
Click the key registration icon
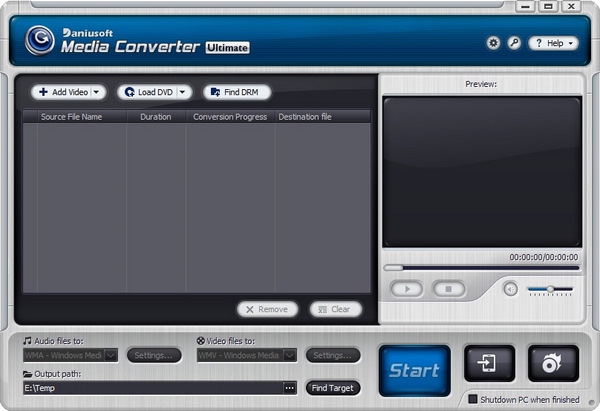(514, 43)
